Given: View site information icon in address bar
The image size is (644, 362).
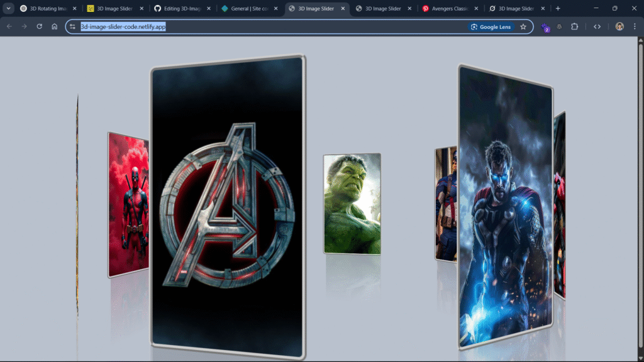Looking at the screenshot, I should point(73,26).
